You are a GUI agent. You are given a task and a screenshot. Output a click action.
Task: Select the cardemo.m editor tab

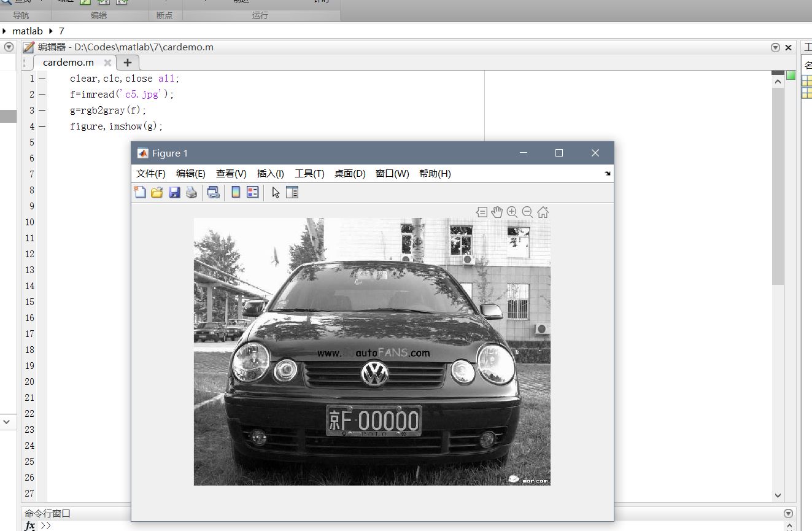point(68,63)
